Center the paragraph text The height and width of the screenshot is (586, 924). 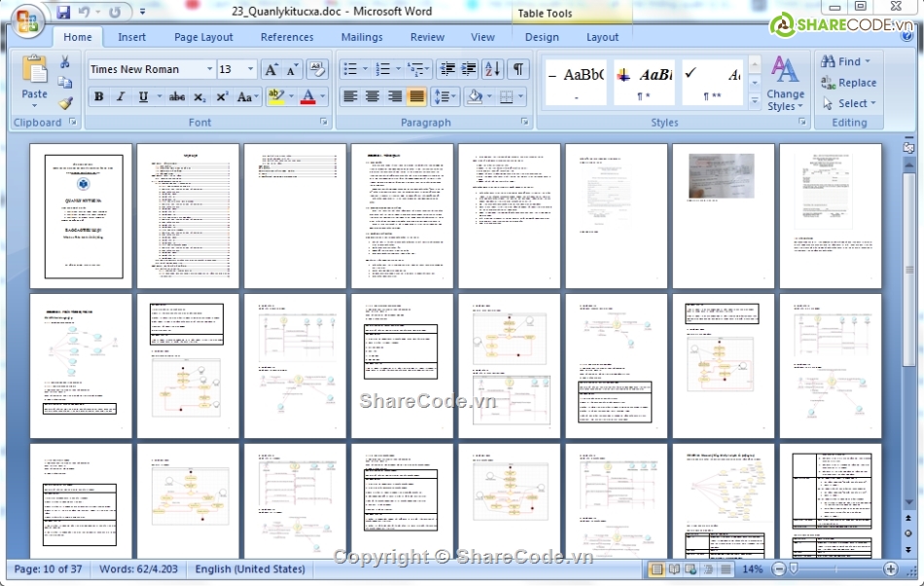point(373,96)
